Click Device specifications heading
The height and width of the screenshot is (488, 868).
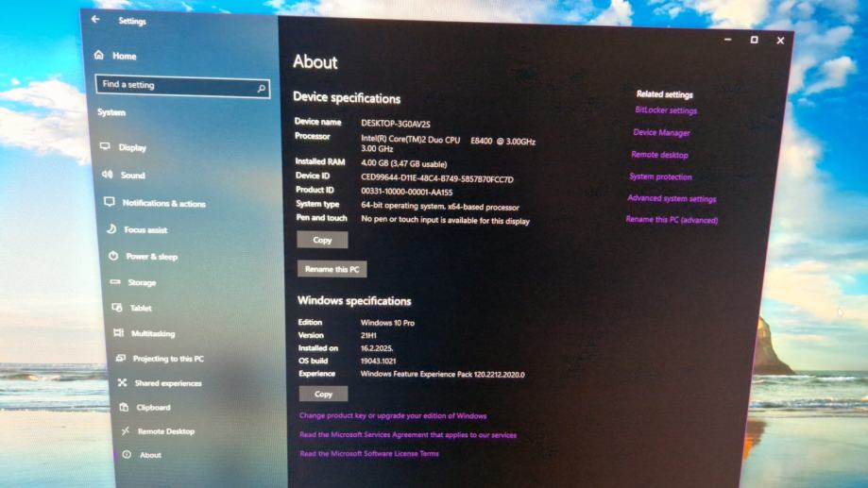coord(347,98)
